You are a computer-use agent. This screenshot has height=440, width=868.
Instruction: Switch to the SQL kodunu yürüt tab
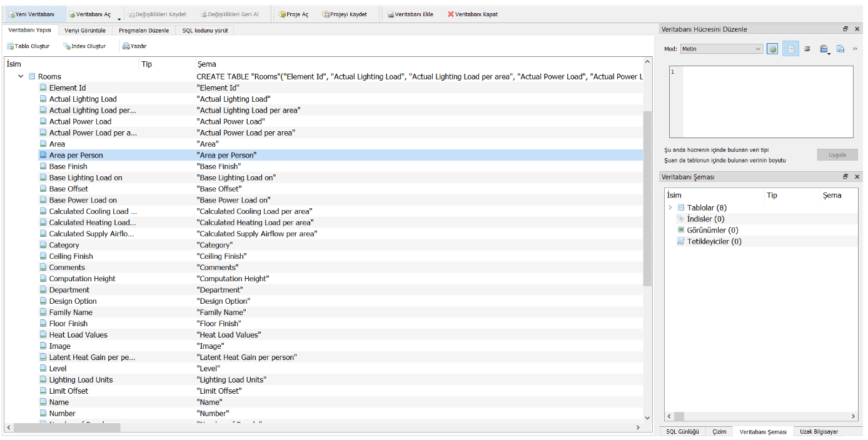(x=205, y=30)
